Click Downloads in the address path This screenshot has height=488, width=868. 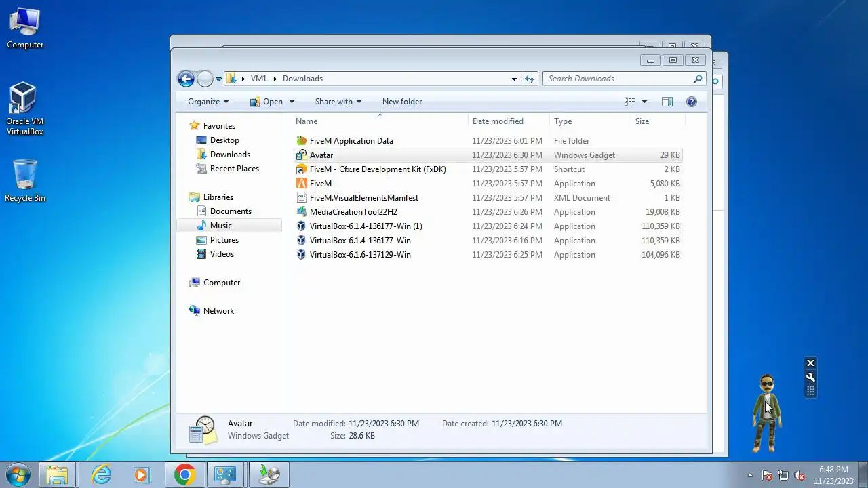[302, 79]
